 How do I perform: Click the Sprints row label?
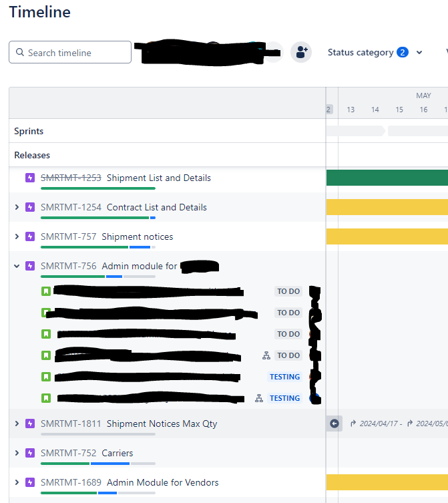coord(29,131)
